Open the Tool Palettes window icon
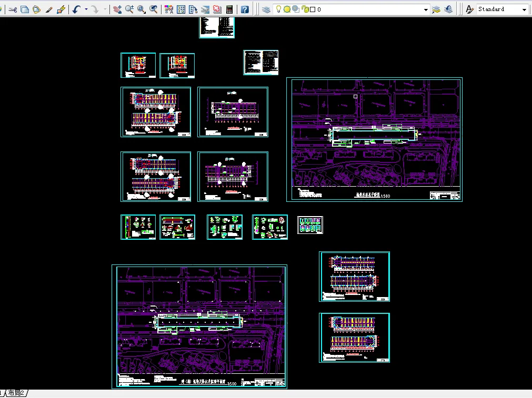 [193, 9]
